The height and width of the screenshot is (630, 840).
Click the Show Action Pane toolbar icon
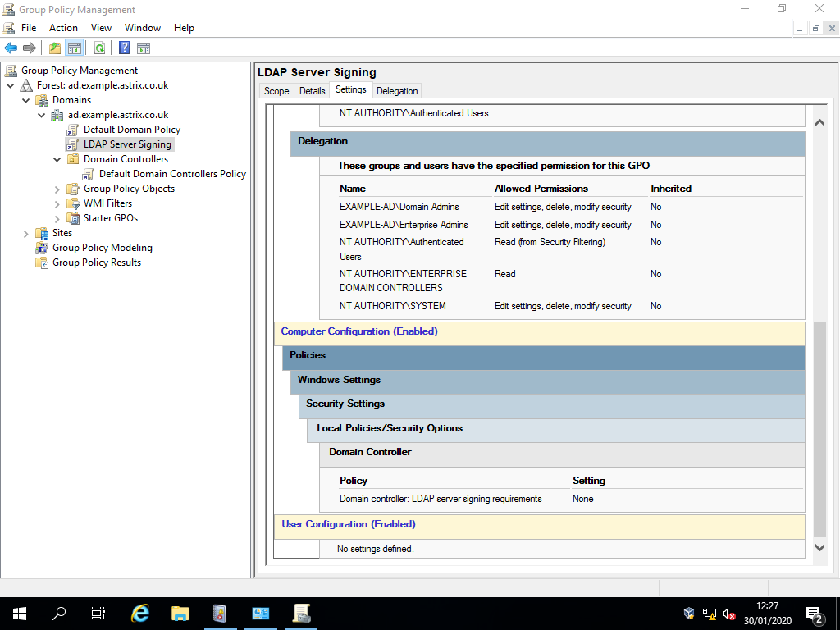coord(143,48)
